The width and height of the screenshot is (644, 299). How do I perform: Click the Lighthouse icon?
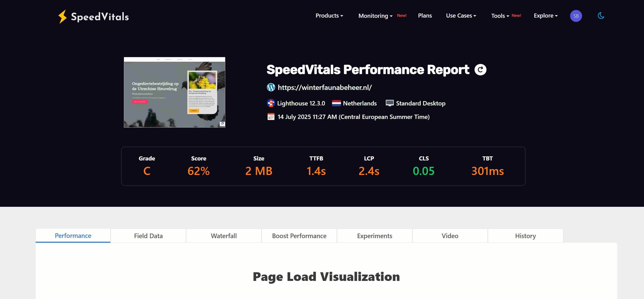(271, 103)
